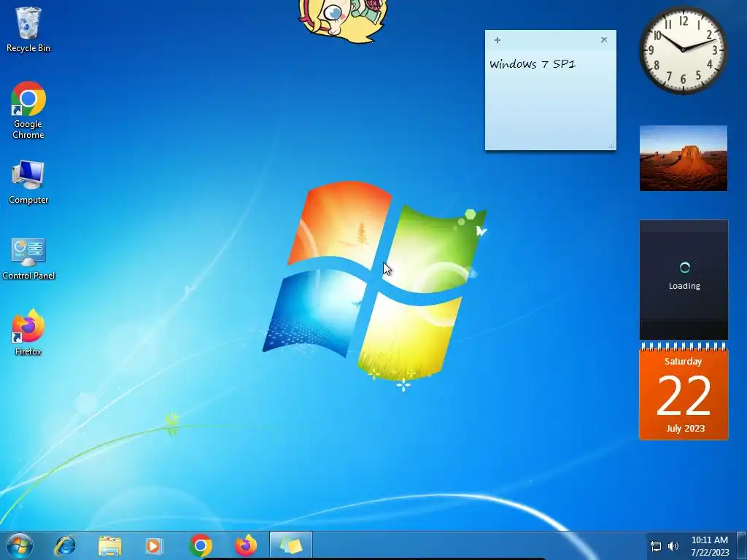Open Windows Explorer from the taskbar

[x=109, y=546]
